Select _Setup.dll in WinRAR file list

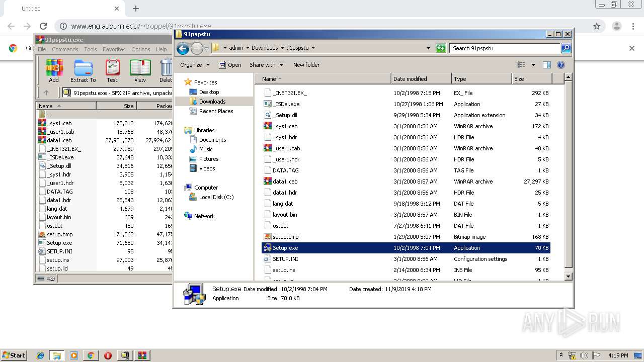tap(59, 166)
